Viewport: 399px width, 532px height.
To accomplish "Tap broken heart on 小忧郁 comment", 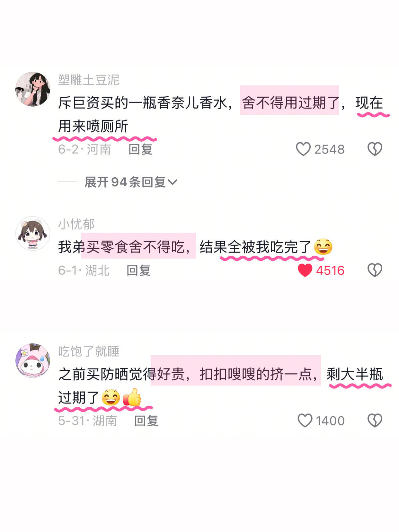I will click(x=375, y=270).
